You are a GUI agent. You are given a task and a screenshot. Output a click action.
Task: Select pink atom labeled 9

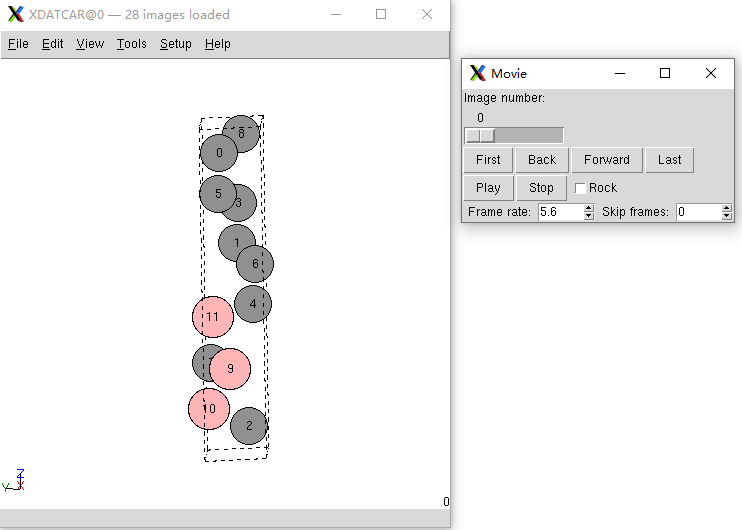tap(230, 369)
